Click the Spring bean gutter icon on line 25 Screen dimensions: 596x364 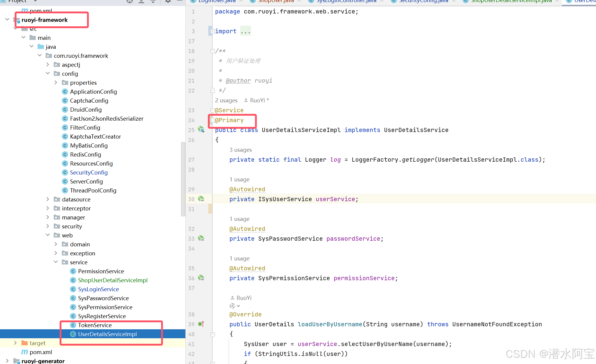tap(201, 130)
